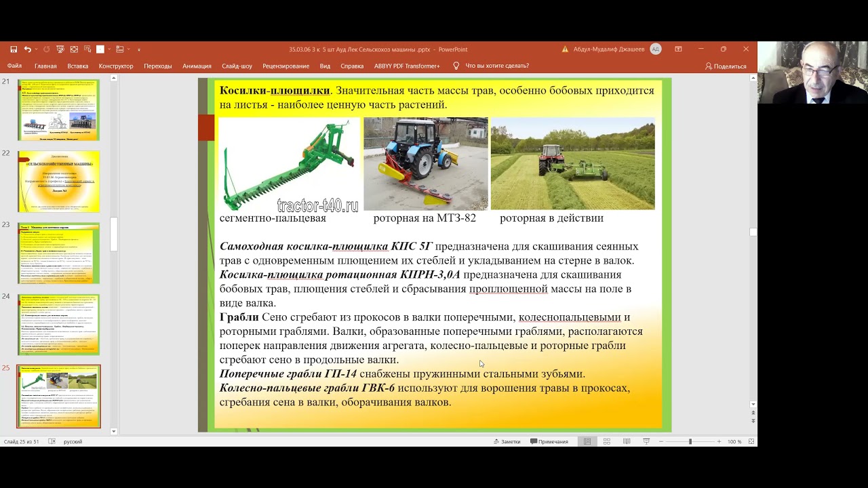868x488 pixels.
Task: Click the 'русский' language indicator
Action: point(73,442)
